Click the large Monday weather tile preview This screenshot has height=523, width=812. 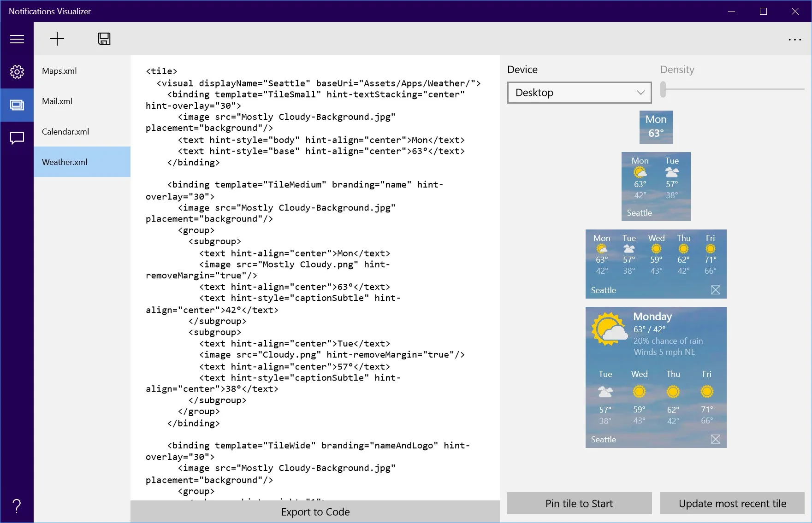coord(656,377)
